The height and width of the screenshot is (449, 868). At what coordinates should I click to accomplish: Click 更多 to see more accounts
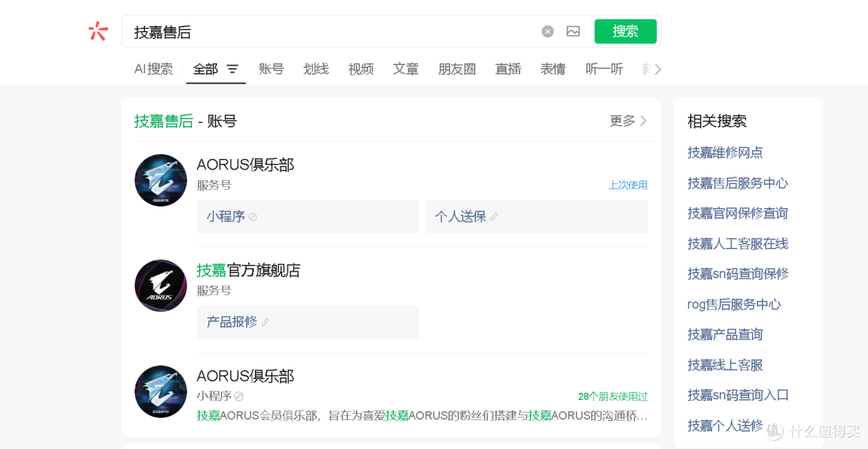pyautogui.click(x=628, y=120)
